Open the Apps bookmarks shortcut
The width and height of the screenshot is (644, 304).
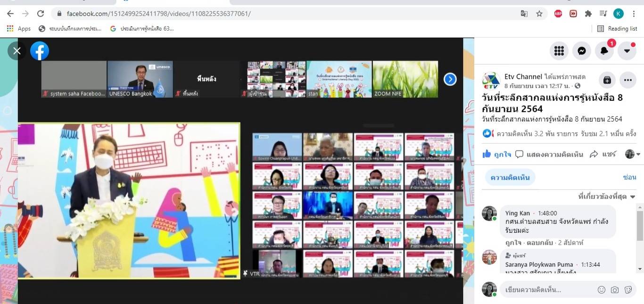(19, 29)
